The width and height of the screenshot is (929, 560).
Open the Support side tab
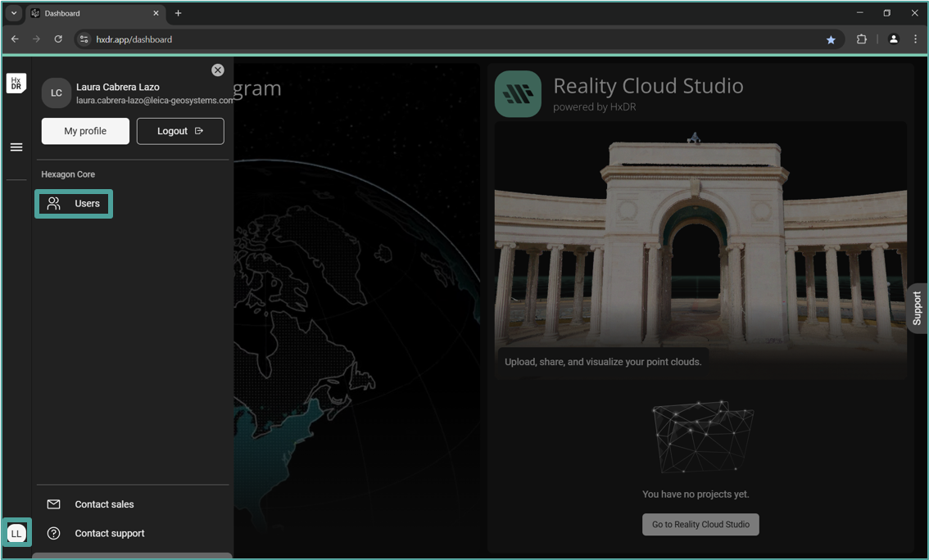[917, 308]
